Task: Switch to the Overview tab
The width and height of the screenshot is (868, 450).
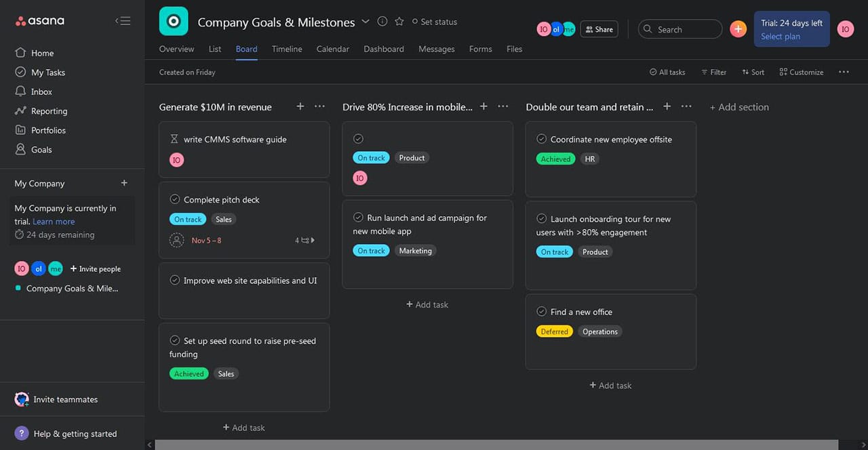Action: (176, 49)
